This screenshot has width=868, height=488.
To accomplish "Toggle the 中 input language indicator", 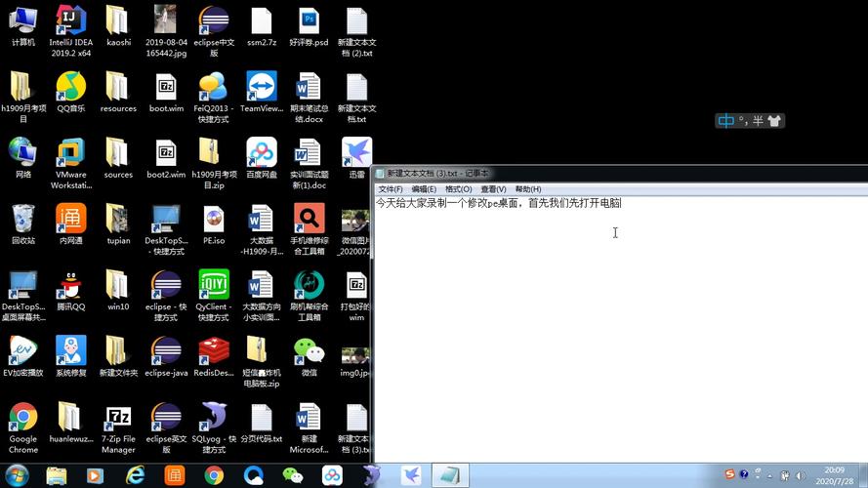I will [725, 121].
